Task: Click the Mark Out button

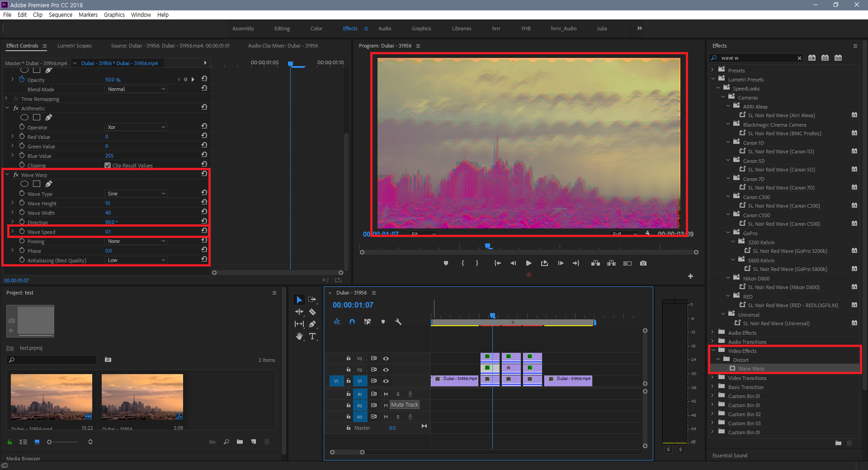Action: click(477, 263)
